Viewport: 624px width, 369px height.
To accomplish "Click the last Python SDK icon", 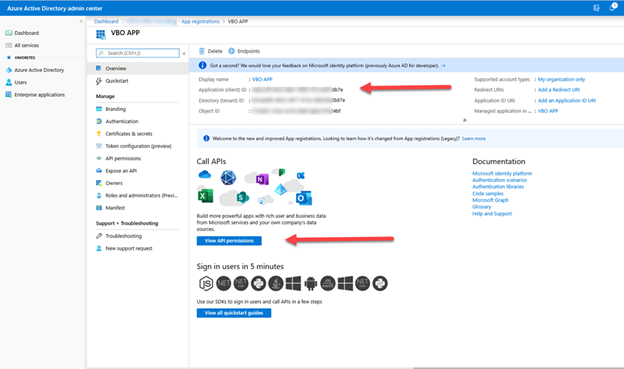I will (x=380, y=283).
